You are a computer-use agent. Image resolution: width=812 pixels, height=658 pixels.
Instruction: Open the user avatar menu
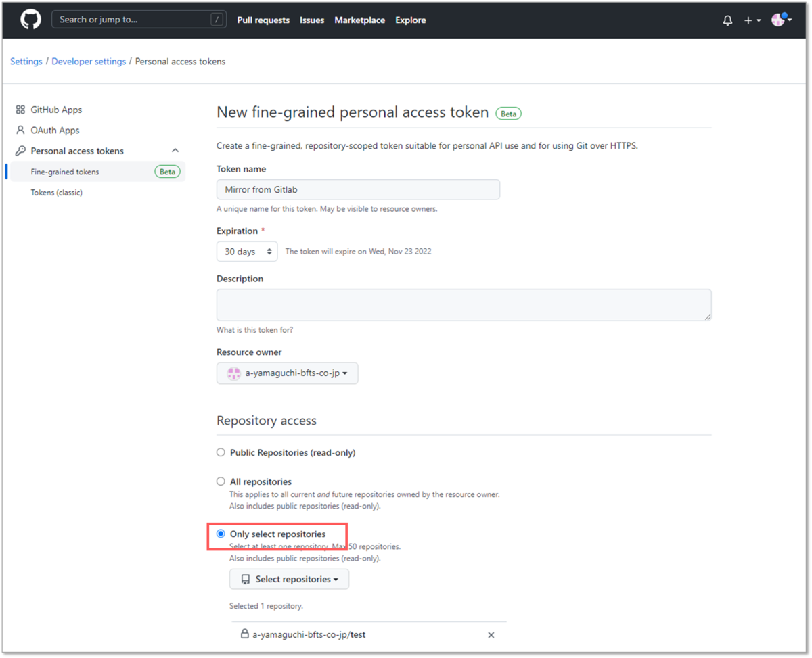(x=782, y=20)
